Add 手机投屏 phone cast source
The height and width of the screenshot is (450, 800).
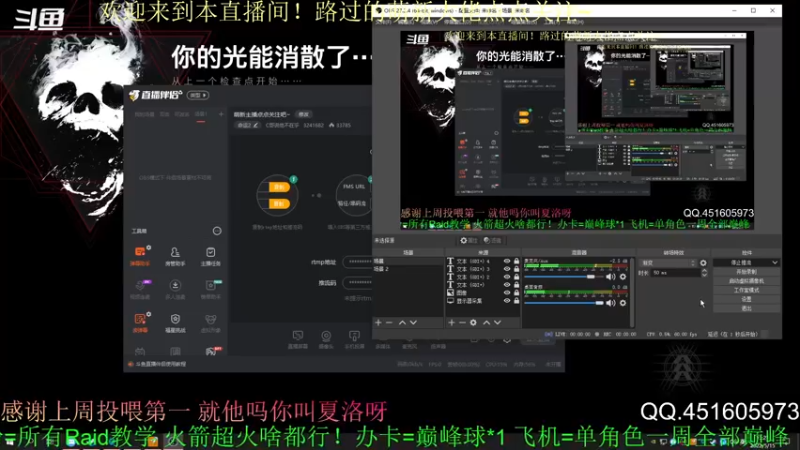pyautogui.click(x=354, y=339)
